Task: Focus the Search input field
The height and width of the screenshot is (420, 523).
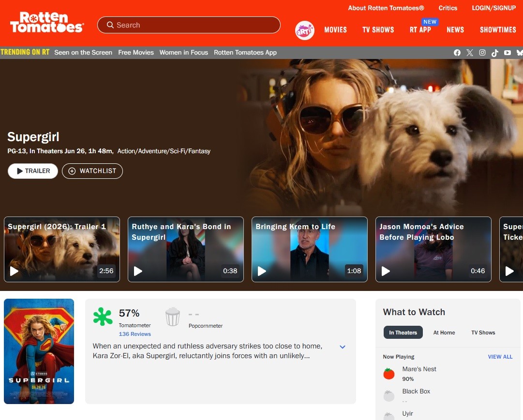Action: [x=189, y=25]
